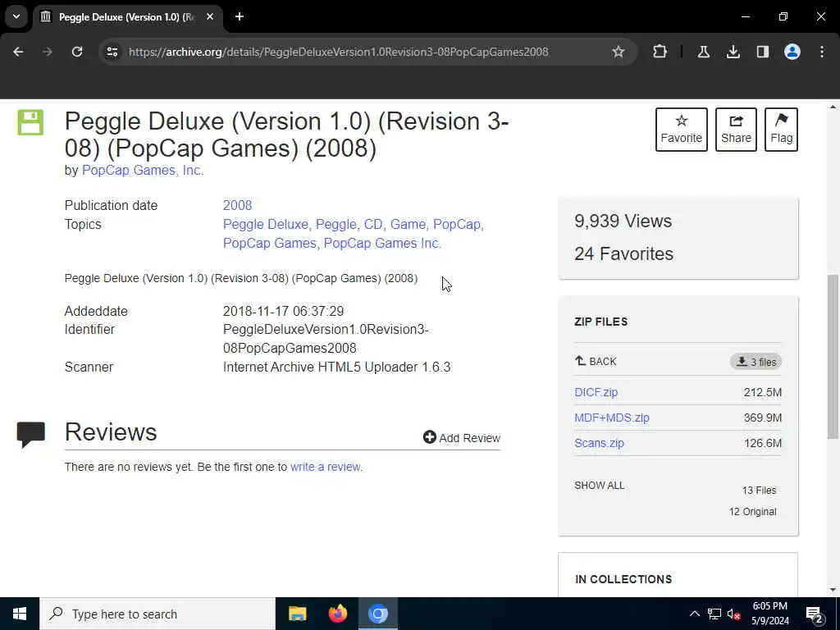The width and height of the screenshot is (840, 630).
Task: Bookmark this page with the star icon
Action: (619, 52)
